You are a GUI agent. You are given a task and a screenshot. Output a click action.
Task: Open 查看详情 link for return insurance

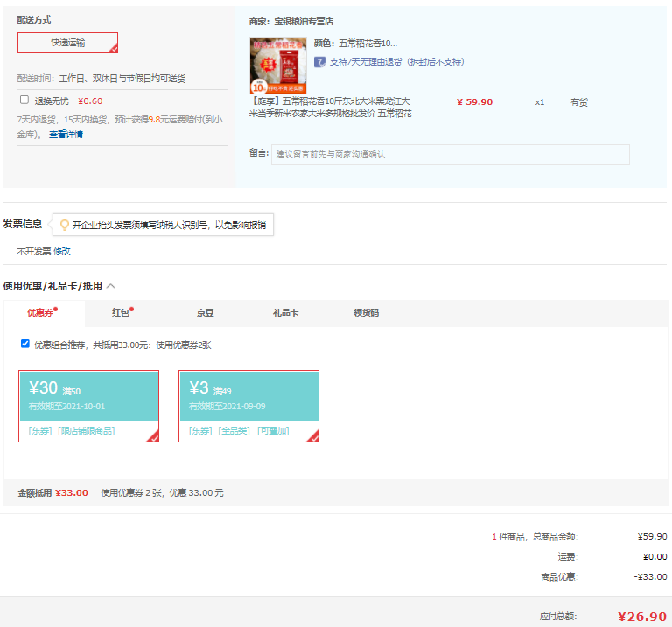point(66,135)
